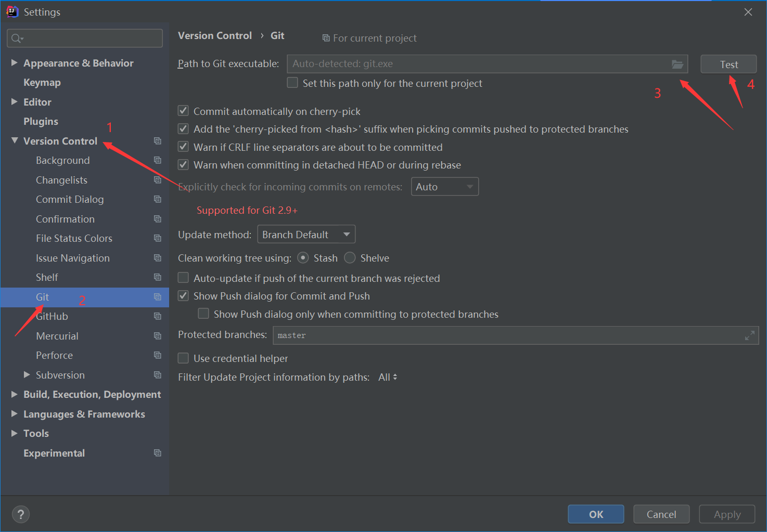Click the project-level icon beside Confirmation
The image size is (767, 532).
[x=158, y=219]
